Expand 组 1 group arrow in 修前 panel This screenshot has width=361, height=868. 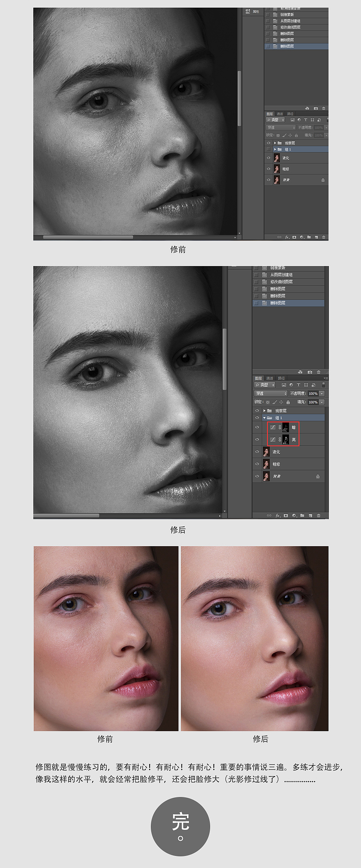[275, 149]
